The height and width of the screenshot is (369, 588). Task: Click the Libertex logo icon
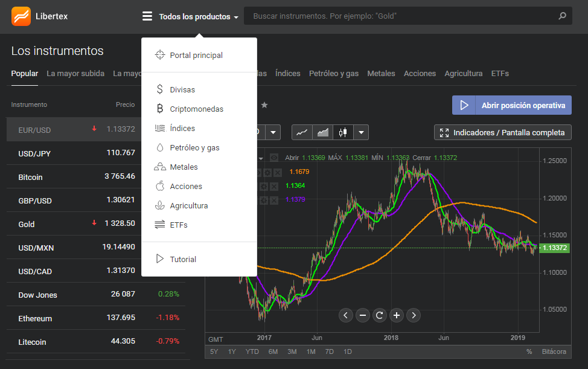pyautogui.click(x=21, y=16)
